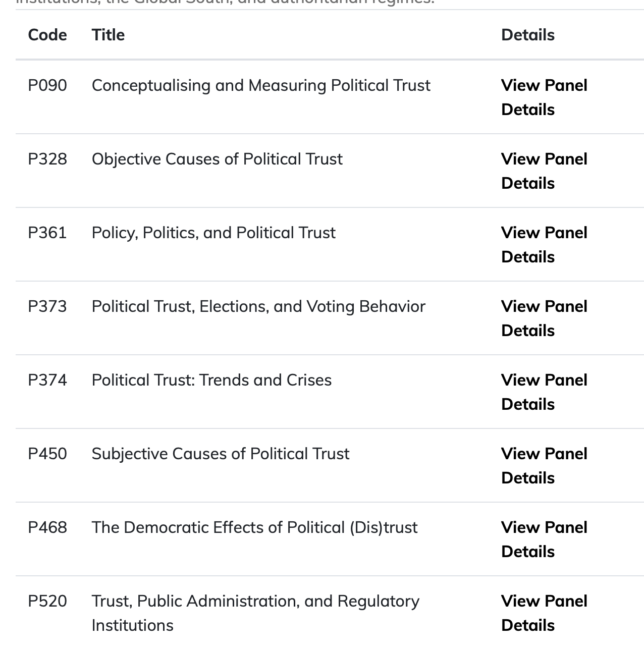The image size is (644, 651).
Task: Open View Panel Details for P374
Action: [544, 392]
